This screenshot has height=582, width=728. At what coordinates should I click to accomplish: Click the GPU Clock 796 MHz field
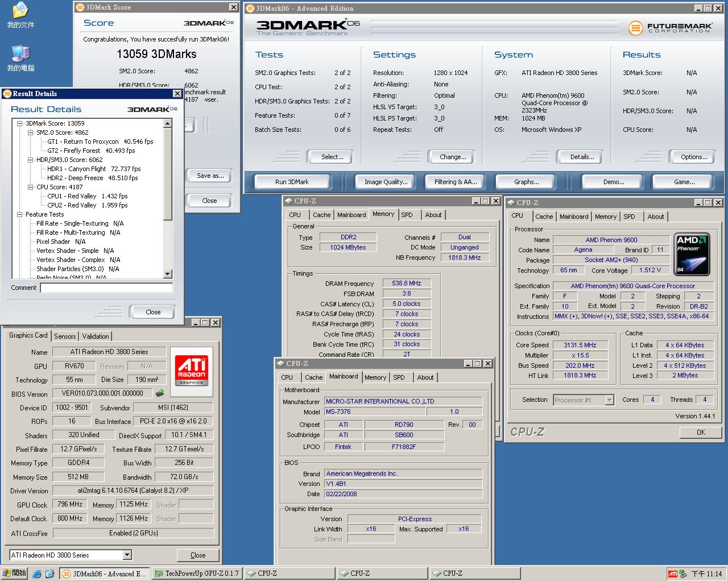click(x=71, y=504)
